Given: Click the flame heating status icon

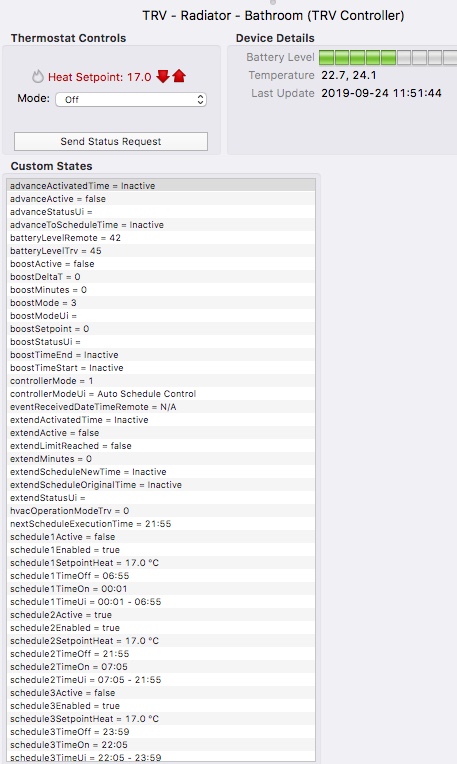Looking at the screenshot, I should (38, 76).
